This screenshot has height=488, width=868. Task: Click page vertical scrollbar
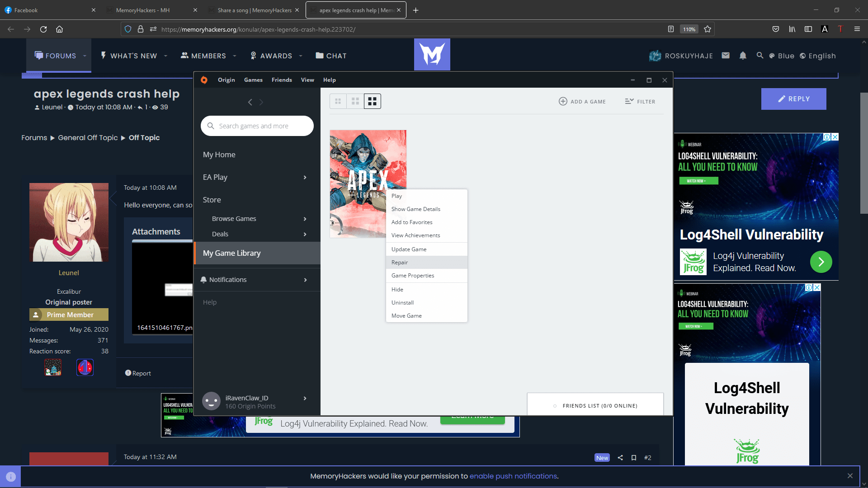tap(864, 154)
